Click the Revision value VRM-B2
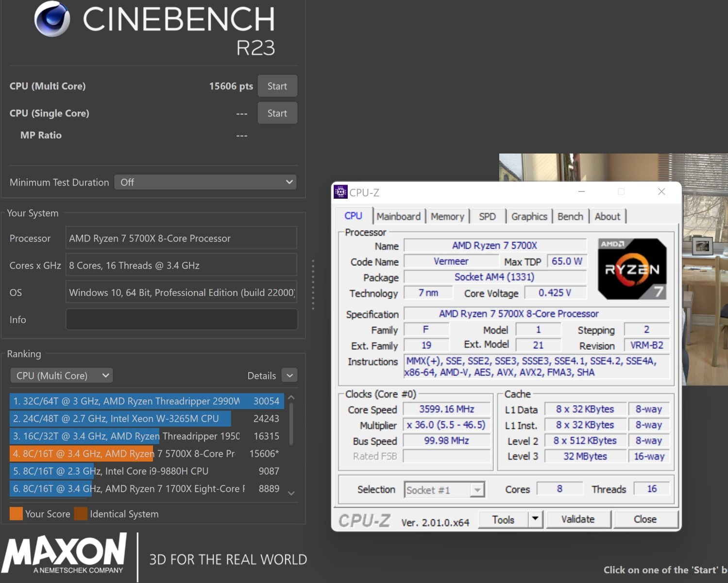The image size is (728, 583). tap(646, 345)
